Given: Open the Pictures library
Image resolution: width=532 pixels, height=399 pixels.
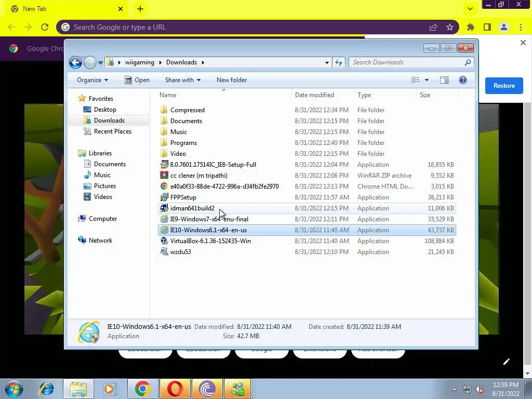Looking at the screenshot, I should point(104,186).
